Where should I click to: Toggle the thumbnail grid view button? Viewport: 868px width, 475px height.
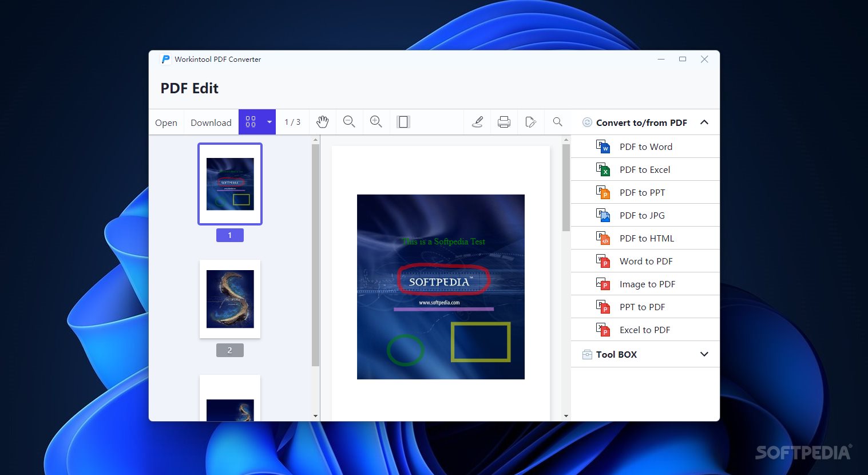point(251,122)
